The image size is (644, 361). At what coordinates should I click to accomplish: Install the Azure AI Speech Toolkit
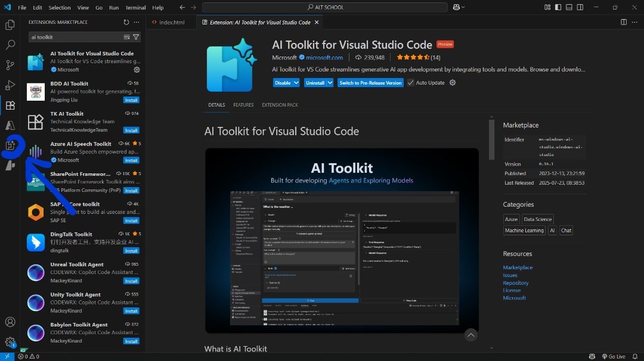point(131,160)
